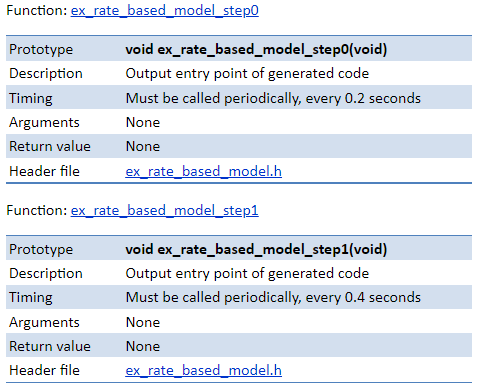The width and height of the screenshot is (477, 387).
Task: Click the step0 Return value None cell
Action: pyautogui.click(x=143, y=146)
